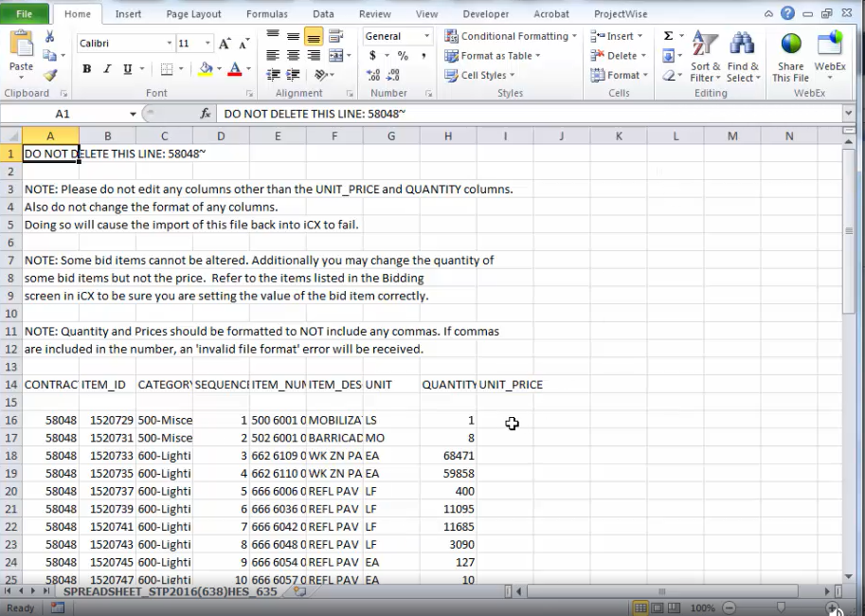Apply the red font color

[x=235, y=69]
